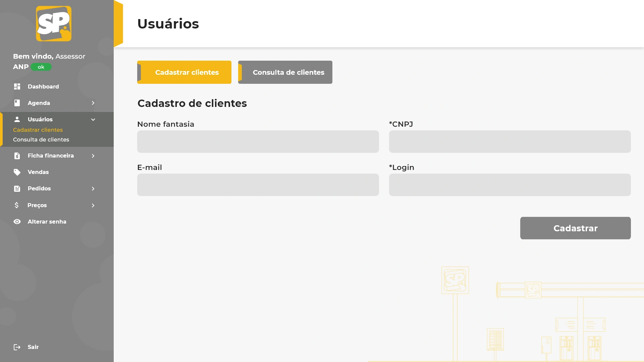Select the Cadastrar clientes tab
The width and height of the screenshot is (644, 362).
[x=184, y=72]
